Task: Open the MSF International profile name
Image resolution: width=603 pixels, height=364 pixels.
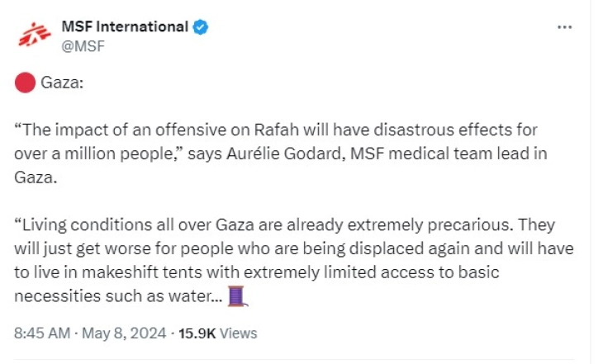Action: 125,26
